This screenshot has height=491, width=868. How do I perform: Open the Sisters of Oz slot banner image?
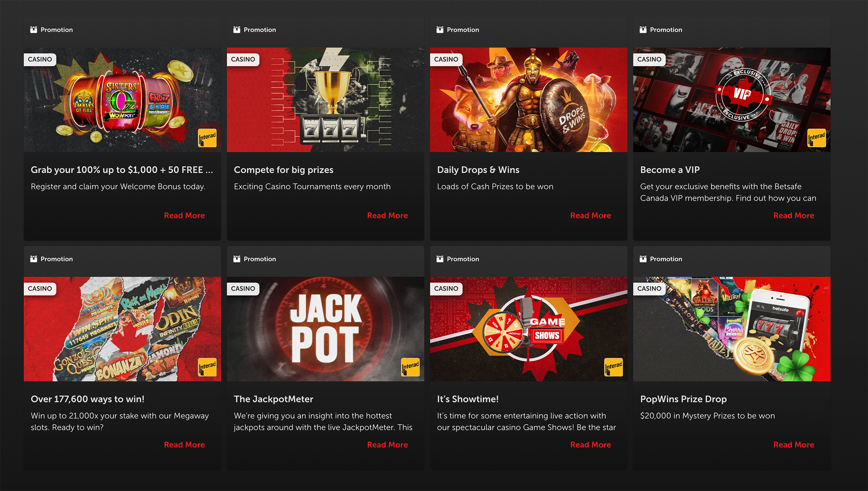coord(122,100)
